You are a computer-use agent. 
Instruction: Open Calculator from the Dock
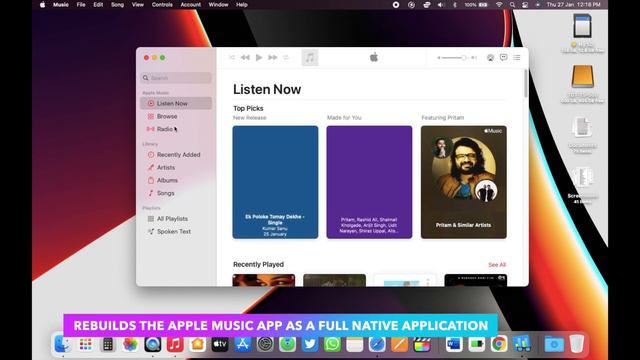point(108,344)
